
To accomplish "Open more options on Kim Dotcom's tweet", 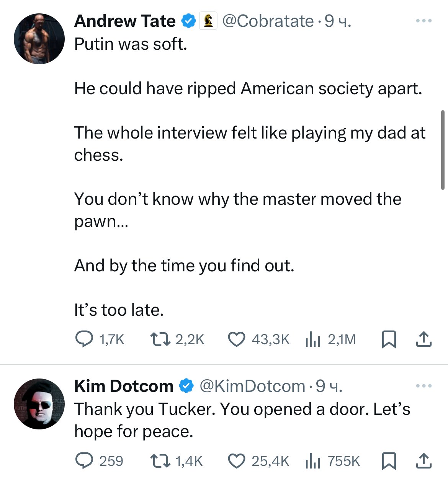I will pyautogui.click(x=424, y=386).
